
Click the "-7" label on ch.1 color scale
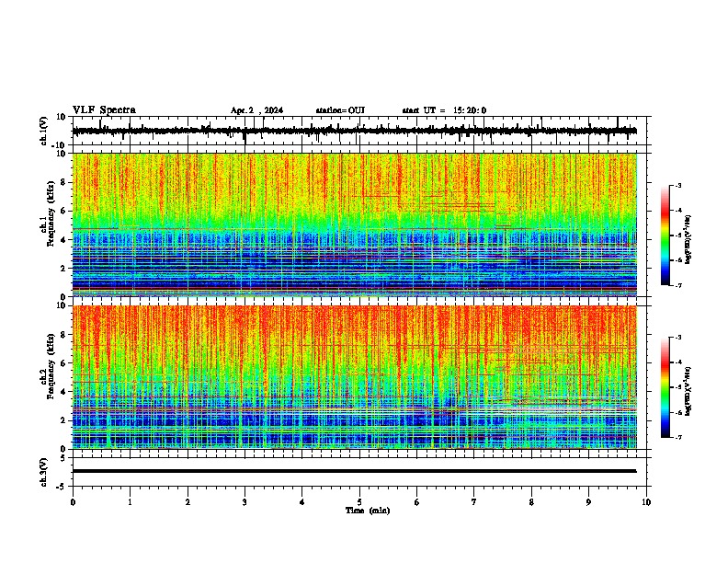pyautogui.click(x=677, y=285)
